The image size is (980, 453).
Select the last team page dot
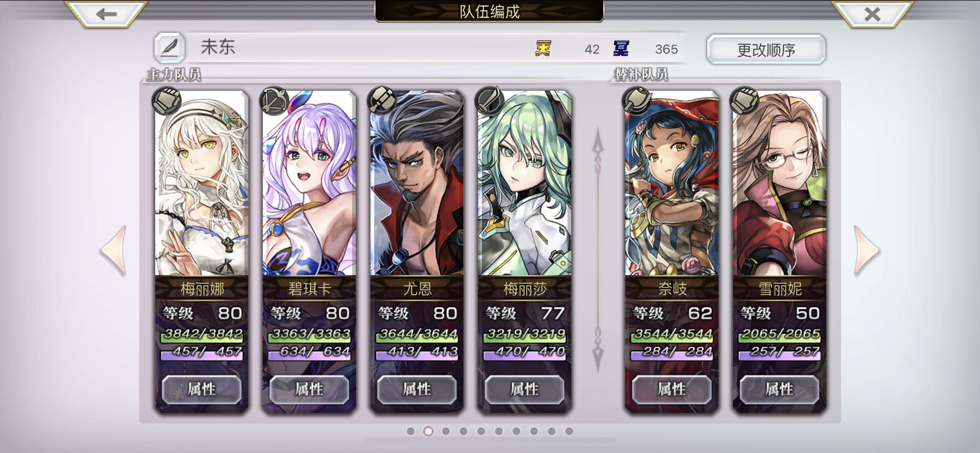click(569, 431)
